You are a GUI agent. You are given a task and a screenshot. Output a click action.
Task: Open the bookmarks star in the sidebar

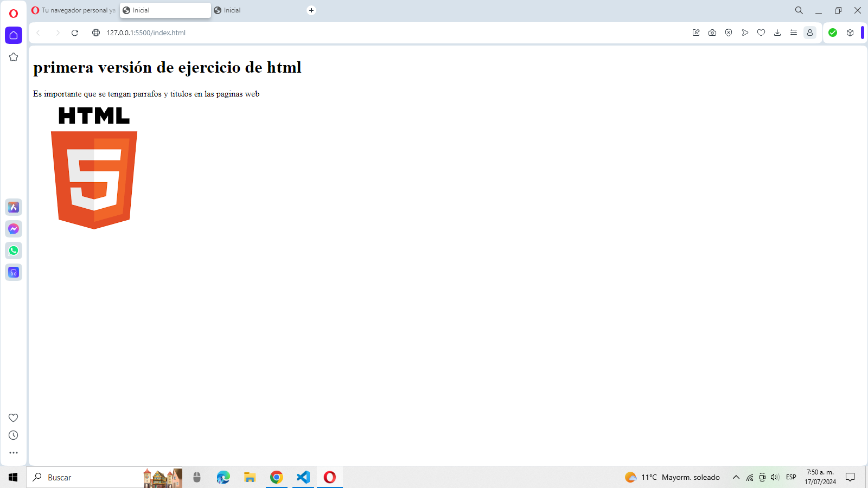point(14,57)
